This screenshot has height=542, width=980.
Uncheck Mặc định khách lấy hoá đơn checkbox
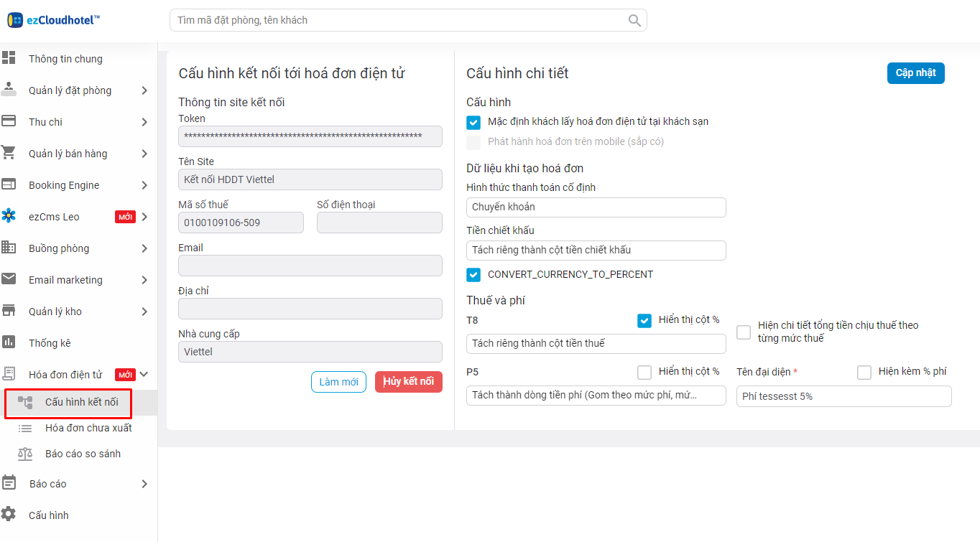coord(473,122)
